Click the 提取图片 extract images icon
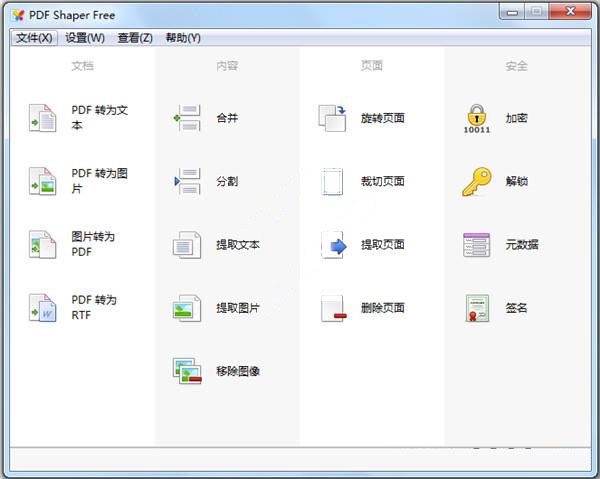 coord(187,308)
